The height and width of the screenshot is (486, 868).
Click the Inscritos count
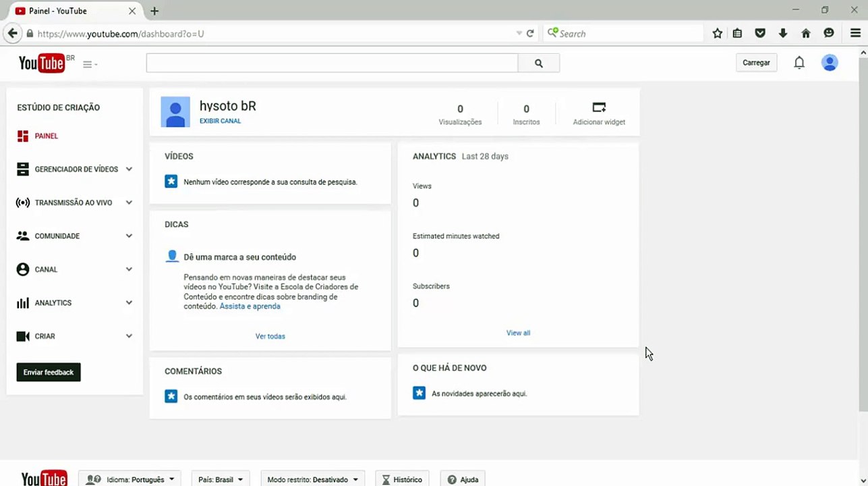(x=526, y=109)
